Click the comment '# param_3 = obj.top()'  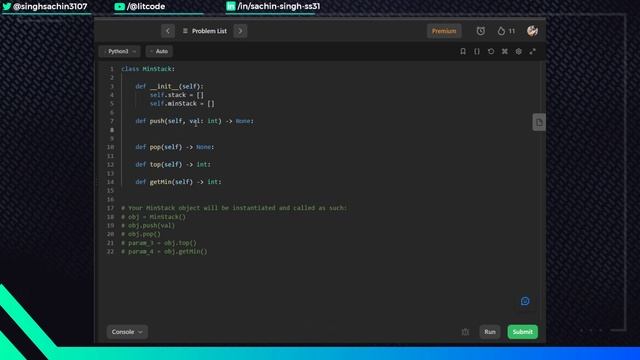click(158, 243)
